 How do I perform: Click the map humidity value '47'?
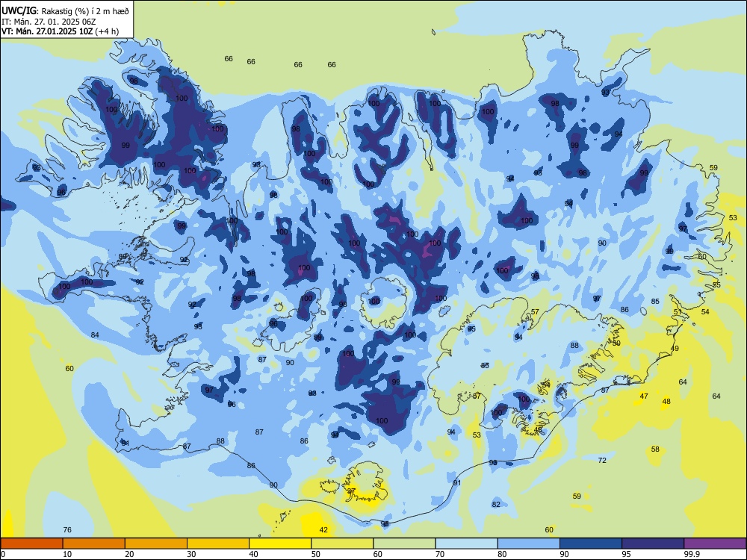point(644,396)
